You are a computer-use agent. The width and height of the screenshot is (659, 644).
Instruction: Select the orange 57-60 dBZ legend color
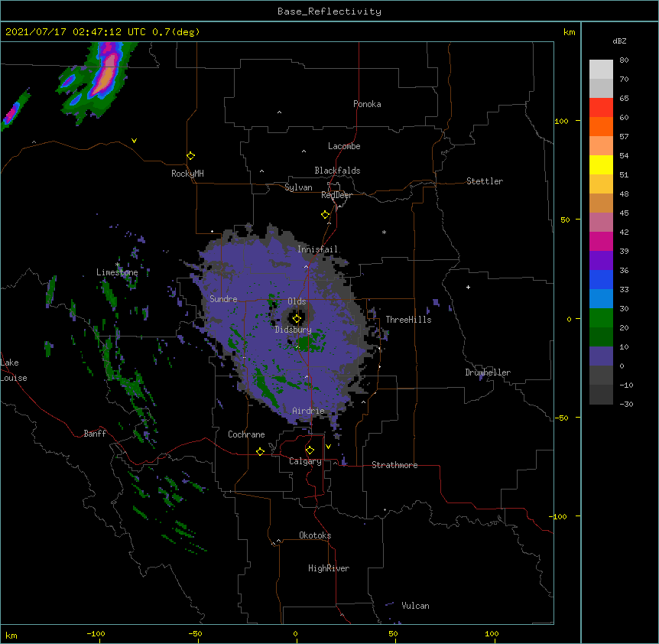601,126
